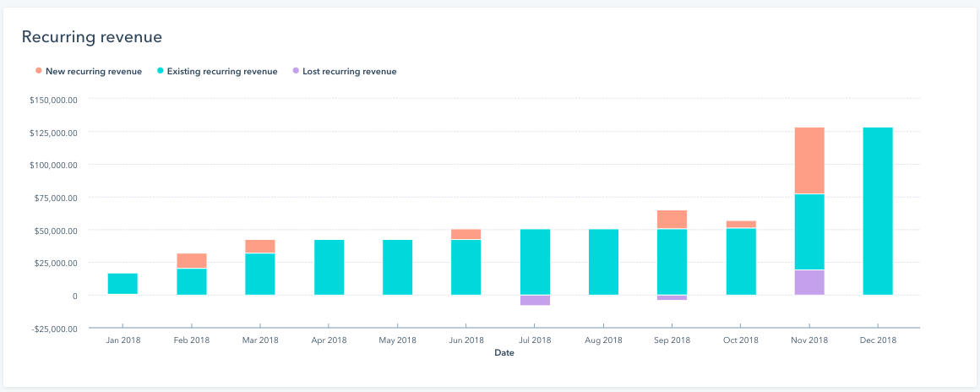Viewport: 980px width, 392px height.
Task: Click the purple segment of the Nov 2018 bar
Action: click(809, 282)
